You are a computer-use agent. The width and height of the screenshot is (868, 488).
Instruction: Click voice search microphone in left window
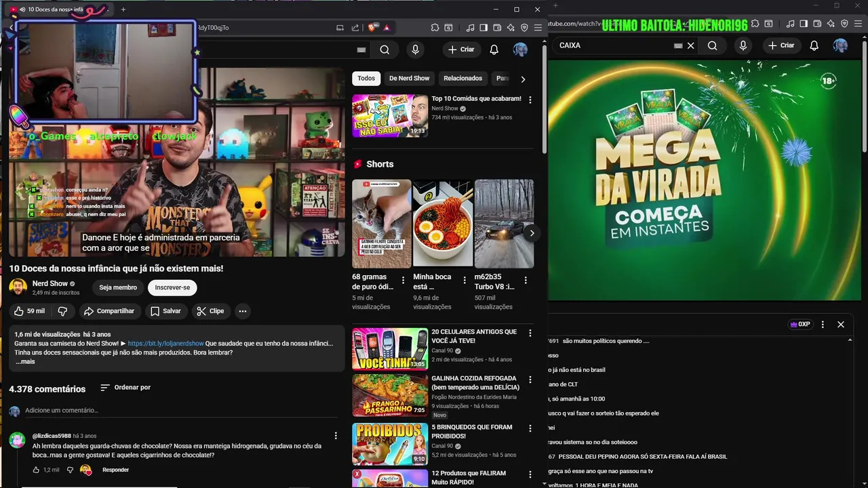pos(415,49)
